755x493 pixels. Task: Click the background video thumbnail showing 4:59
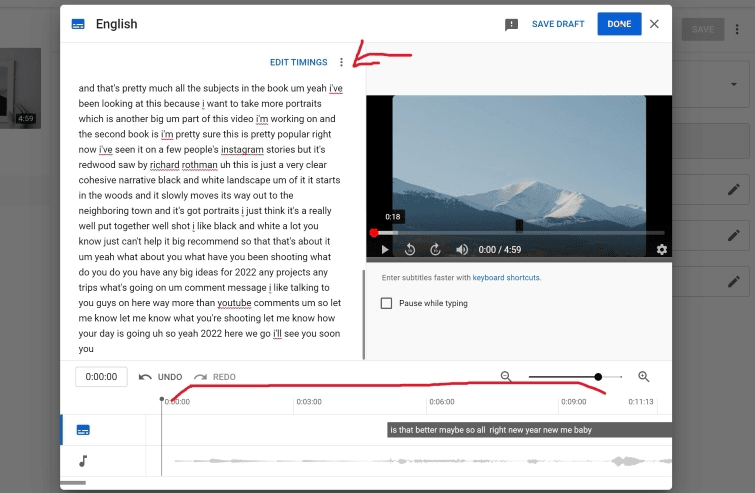pos(20,88)
